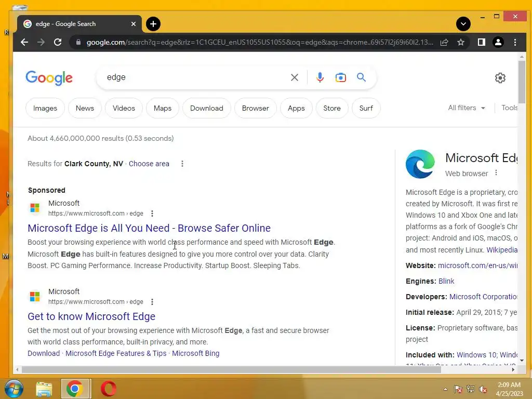Click the scroll down arrow on vertical scrollbar

pos(522,361)
